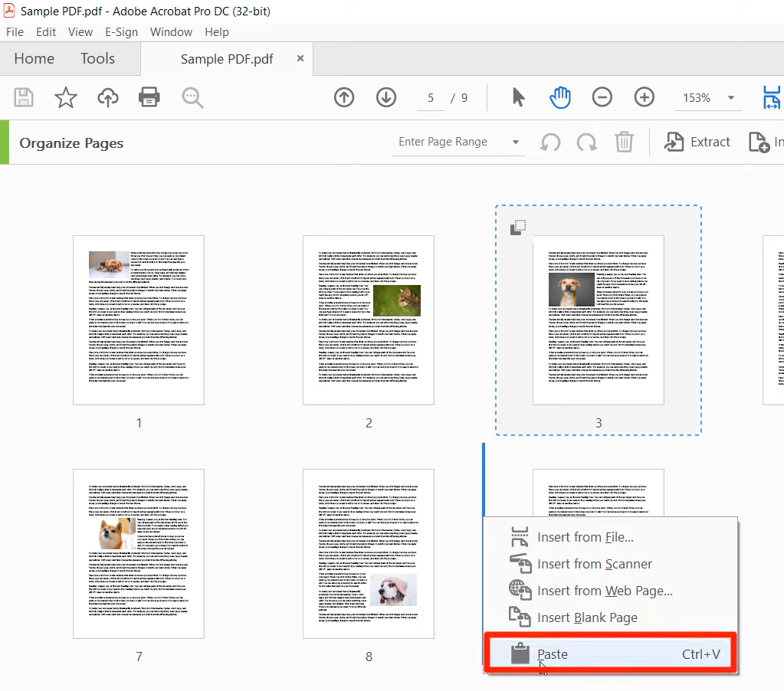Click the Save file icon
The height and width of the screenshot is (691, 784).
click(x=24, y=97)
